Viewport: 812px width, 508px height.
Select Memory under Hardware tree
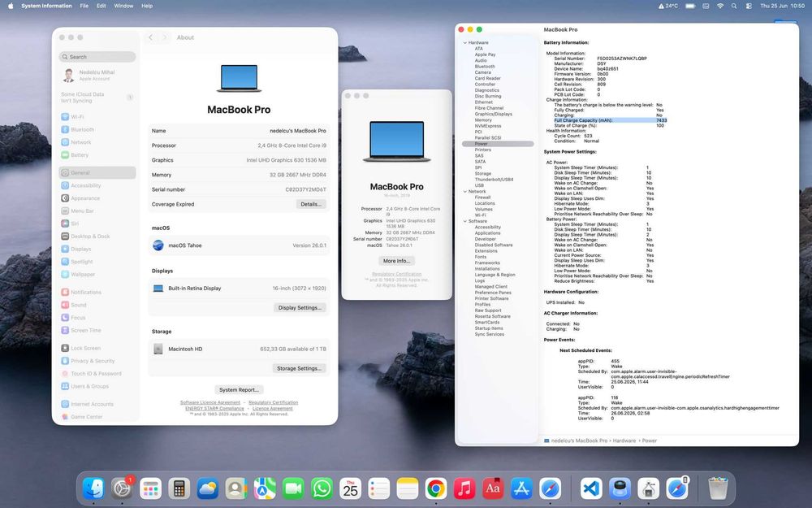click(x=483, y=119)
